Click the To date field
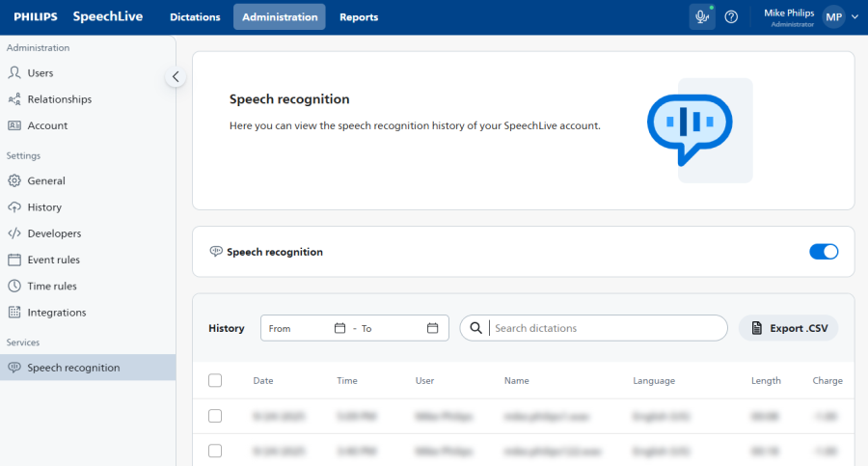This screenshot has width=868, height=466. click(x=399, y=328)
